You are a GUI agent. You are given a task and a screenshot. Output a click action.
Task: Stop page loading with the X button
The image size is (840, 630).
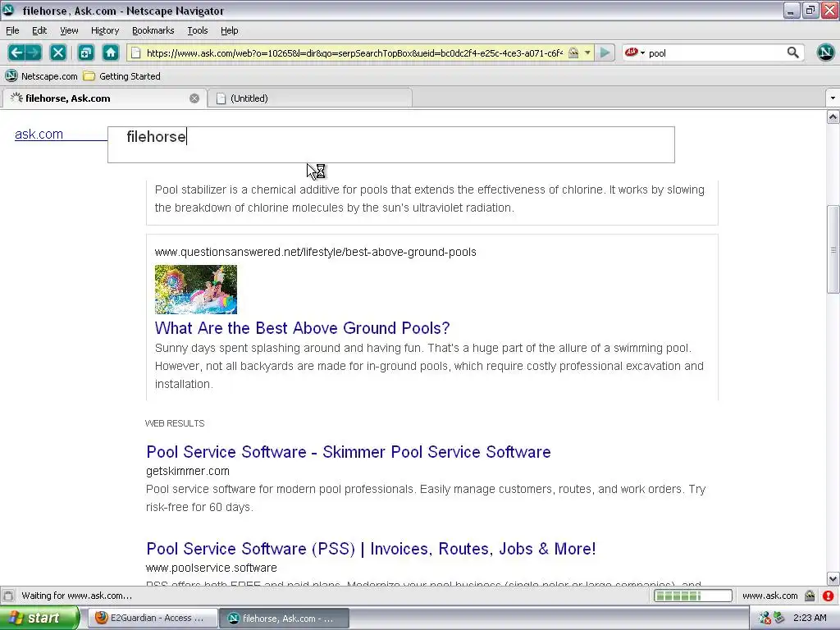(58, 52)
